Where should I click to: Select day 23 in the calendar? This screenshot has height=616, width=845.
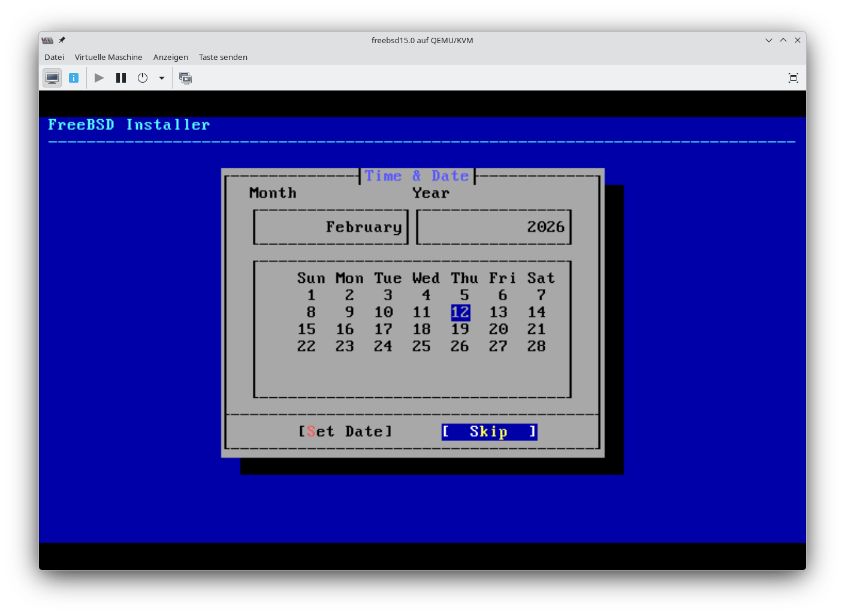click(x=345, y=346)
